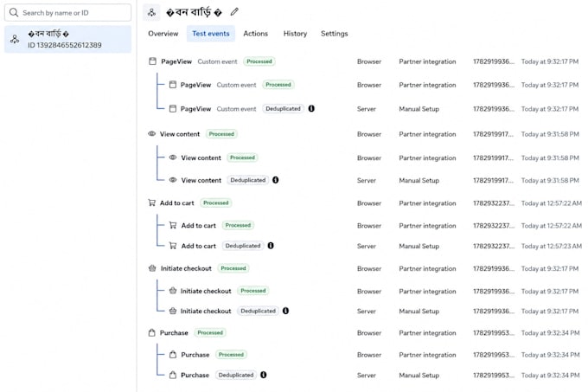The image size is (588, 392).
Task: Open the Settings tab
Action: pos(334,34)
